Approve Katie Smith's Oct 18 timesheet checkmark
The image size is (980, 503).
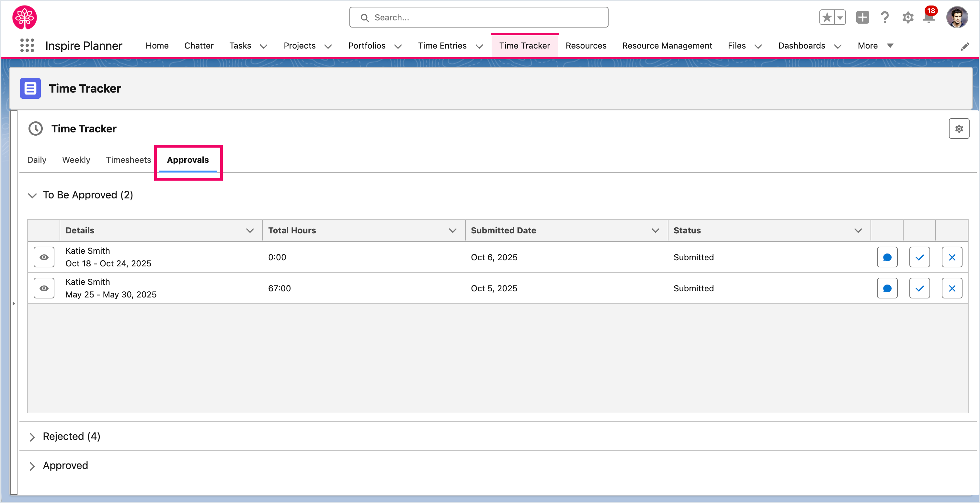919,257
